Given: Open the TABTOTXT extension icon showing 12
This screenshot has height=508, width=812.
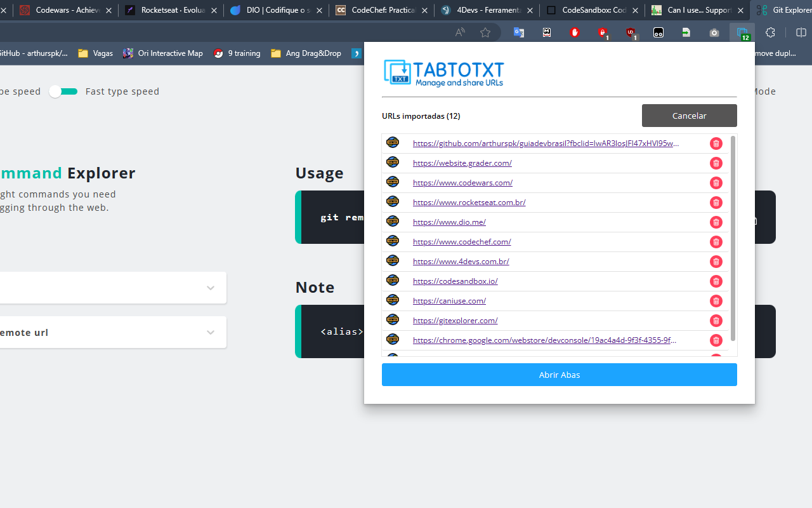Looking at the screenshot, I should point(742,32).
